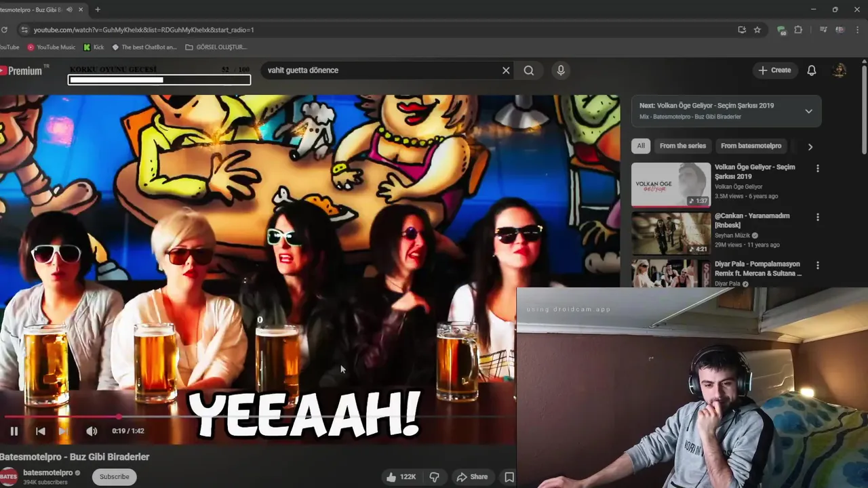Image resolution: width=868 pixels, height=488 pixels.
Task: Share the video via Share button
Action: tap(472, 477)
